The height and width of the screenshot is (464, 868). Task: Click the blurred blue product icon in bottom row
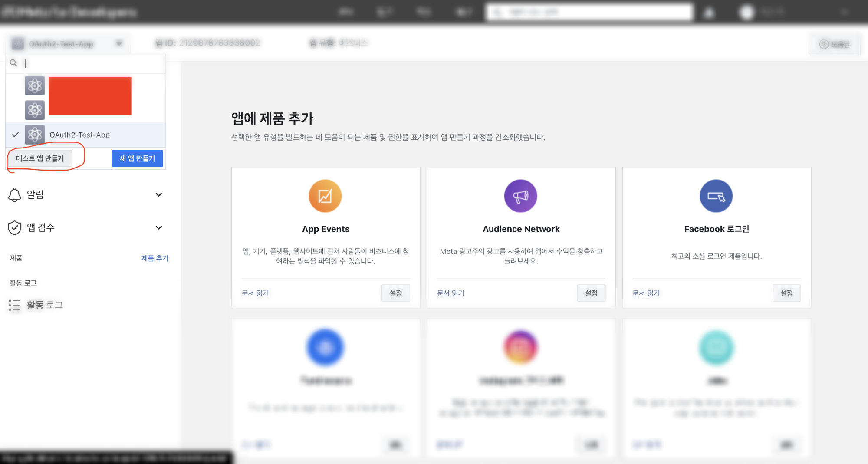325,348
